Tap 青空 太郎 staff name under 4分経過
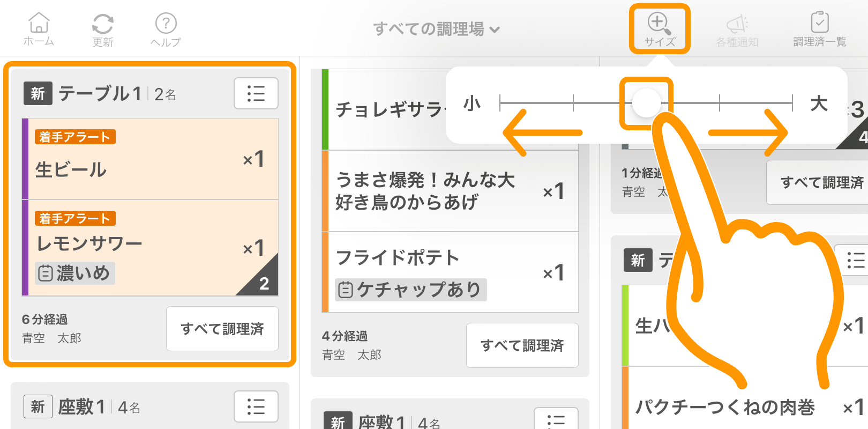Image resolution: width=868 pixels, height=429 pixels. pos(351,355)
